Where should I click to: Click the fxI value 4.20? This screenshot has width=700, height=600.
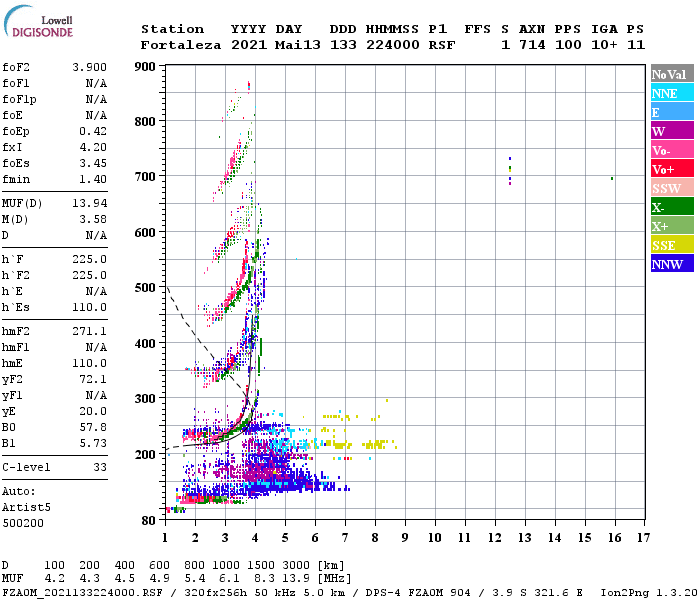(x=93, y=147)
